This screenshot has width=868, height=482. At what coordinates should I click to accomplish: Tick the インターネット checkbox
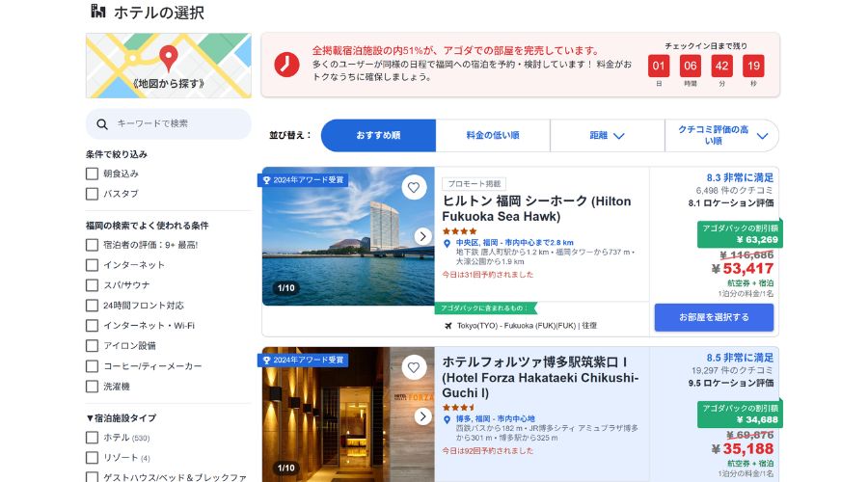pos(92,265)
